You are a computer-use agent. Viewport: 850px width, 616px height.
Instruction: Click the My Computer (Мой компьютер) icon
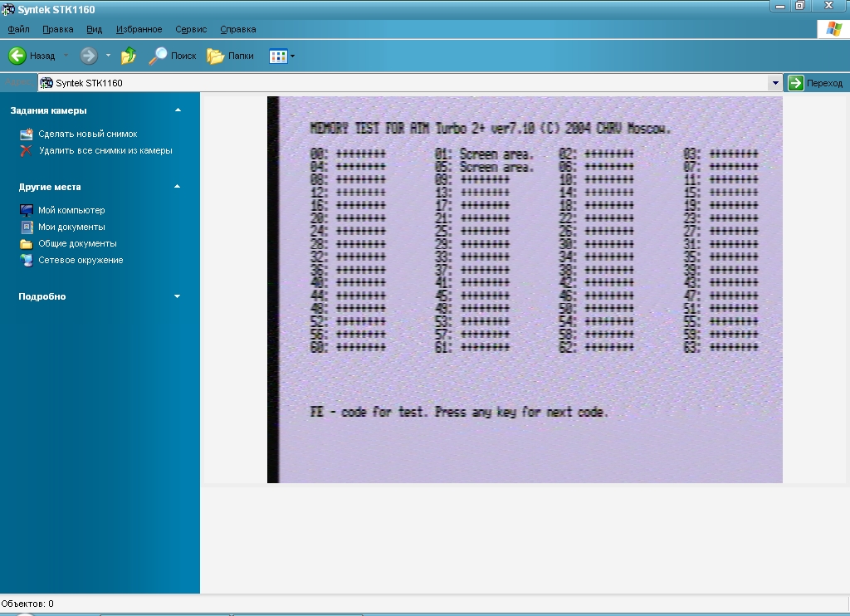tap(26, 210)
